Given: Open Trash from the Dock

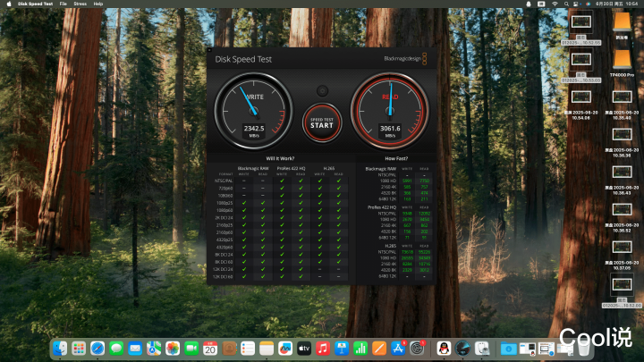Looking at the screenshot, I should tap(583, 349).
